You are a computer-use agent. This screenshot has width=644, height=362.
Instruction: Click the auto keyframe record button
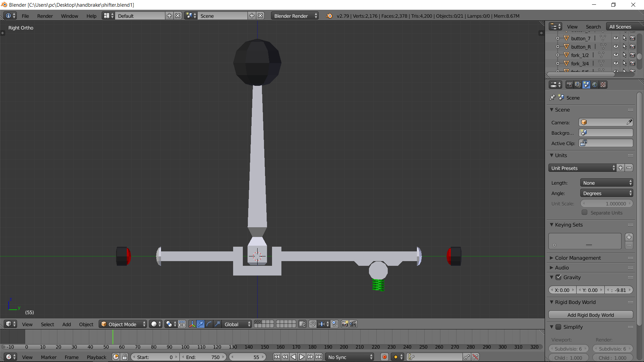(x=384, y=357)
